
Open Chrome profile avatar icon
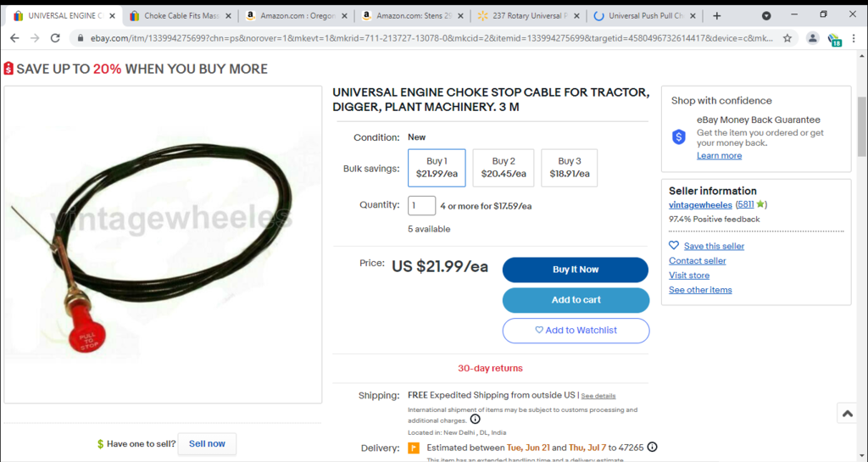[812, 38]
